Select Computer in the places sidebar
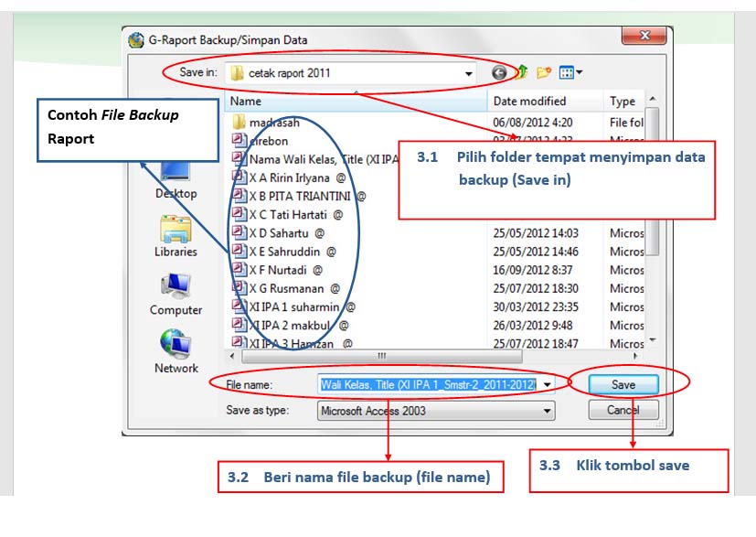This screenshot has width=756, height=537. tap(174, 293)
